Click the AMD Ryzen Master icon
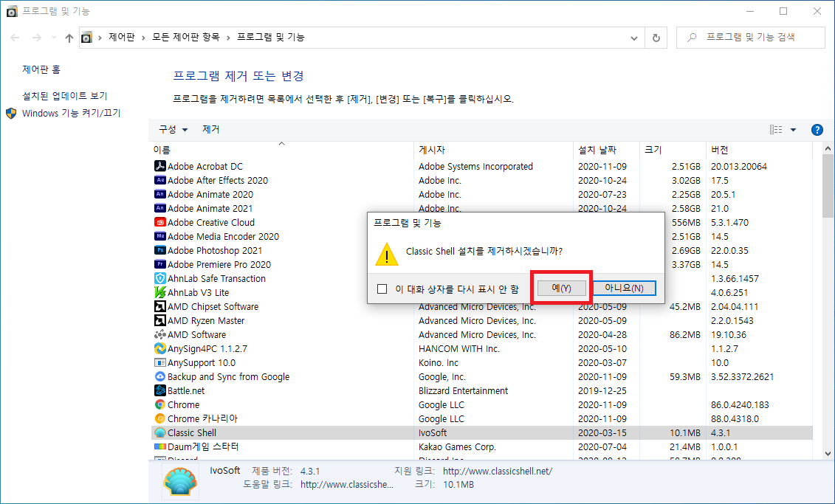Viewport: 835px width, 504px height. [159, 320]
